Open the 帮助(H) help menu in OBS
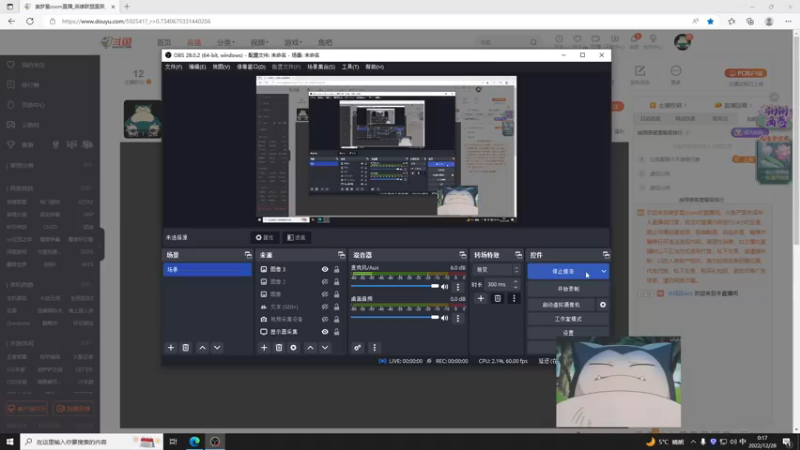The height and width of the screenshot is (450, 800). click(374, 67)
